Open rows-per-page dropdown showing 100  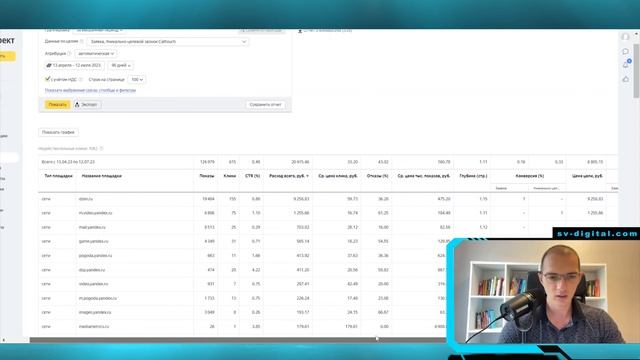137,80
